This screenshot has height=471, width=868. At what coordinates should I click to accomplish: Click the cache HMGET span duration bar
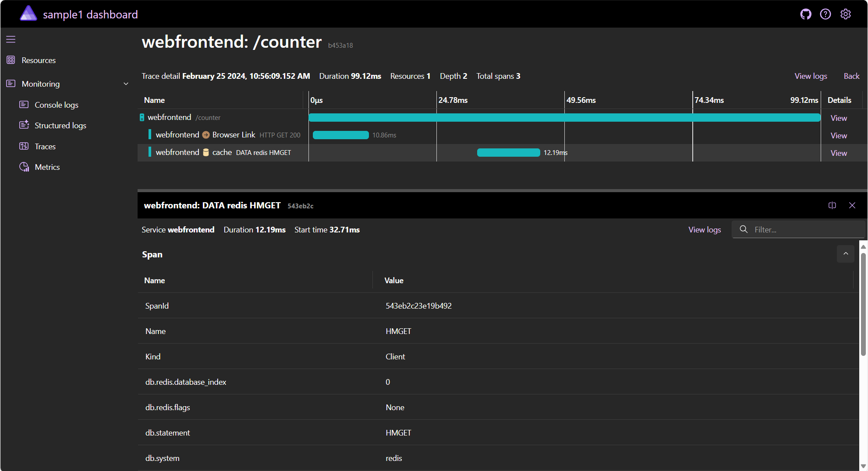(x=508, y=153)
